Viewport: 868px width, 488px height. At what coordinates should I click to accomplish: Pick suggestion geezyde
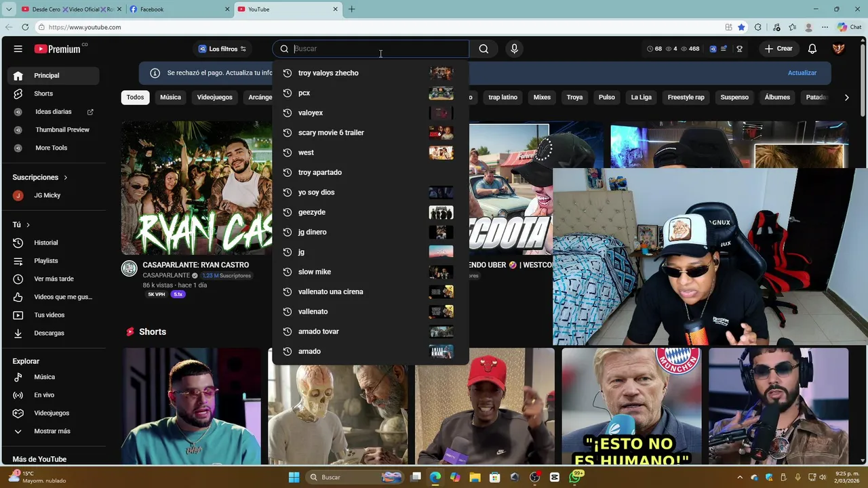[x=370, y=212]
